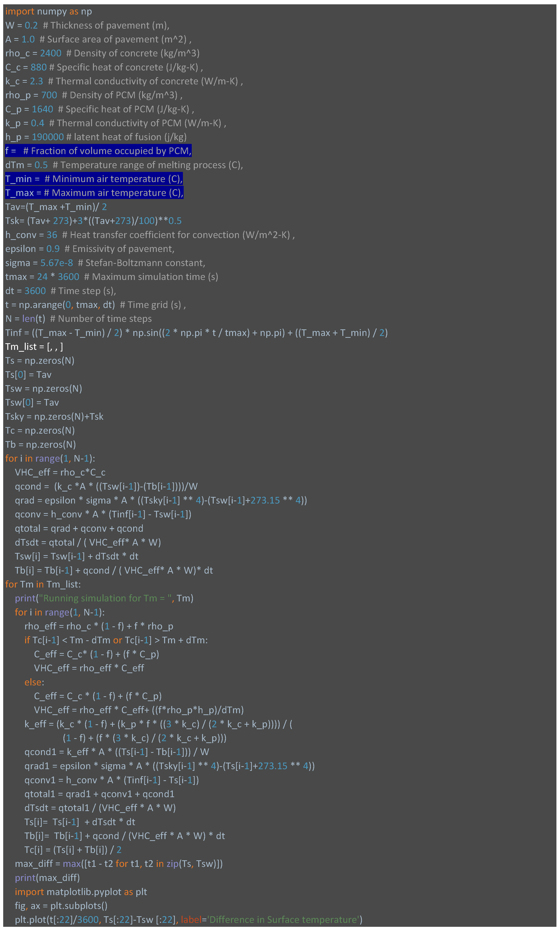This screenshot has height=930, width=560.
Task: Click the 'Tinf =' sine formula line
Action: pyautogui.click(x=197, y=333)
